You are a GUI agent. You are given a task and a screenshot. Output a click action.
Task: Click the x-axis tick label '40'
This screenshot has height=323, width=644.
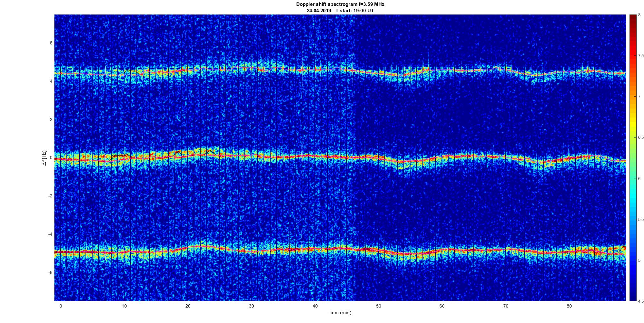[315, 306]
